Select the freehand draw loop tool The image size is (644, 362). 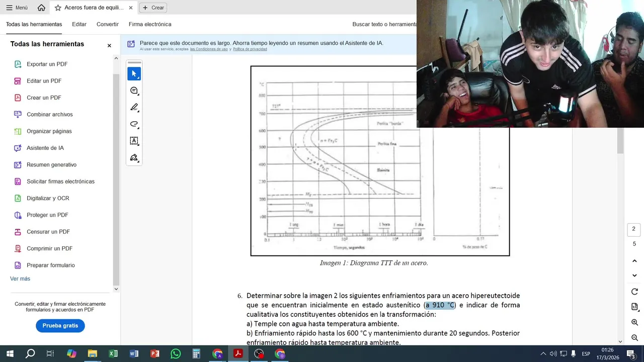[x=134, y=124]
